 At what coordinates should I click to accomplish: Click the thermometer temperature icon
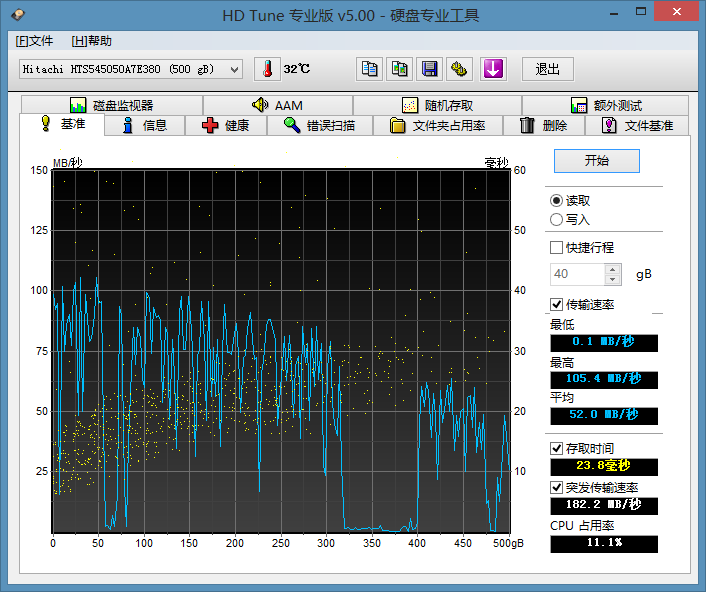tap(268, 69)
